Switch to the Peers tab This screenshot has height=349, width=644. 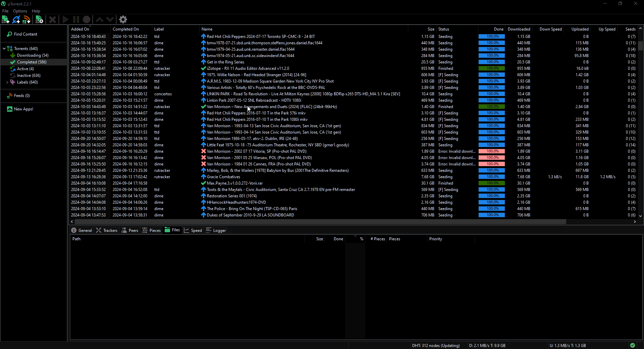(x=130, y=231)
